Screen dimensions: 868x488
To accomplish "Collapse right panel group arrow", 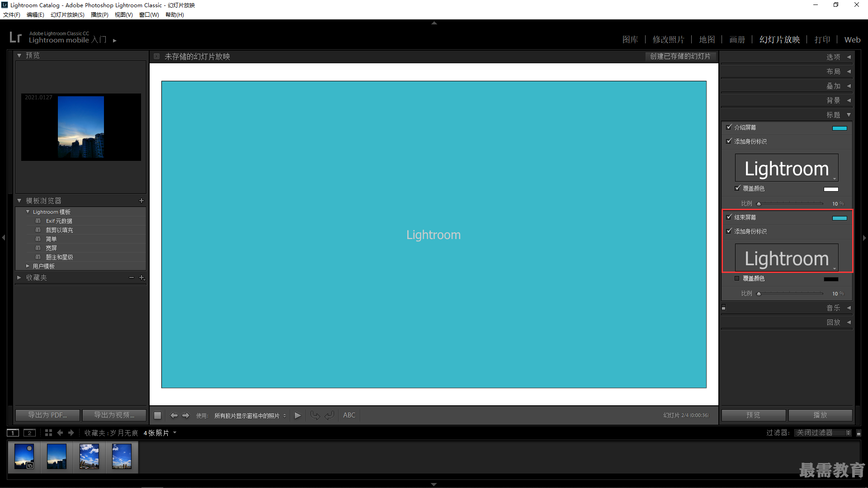I will 864,238.
